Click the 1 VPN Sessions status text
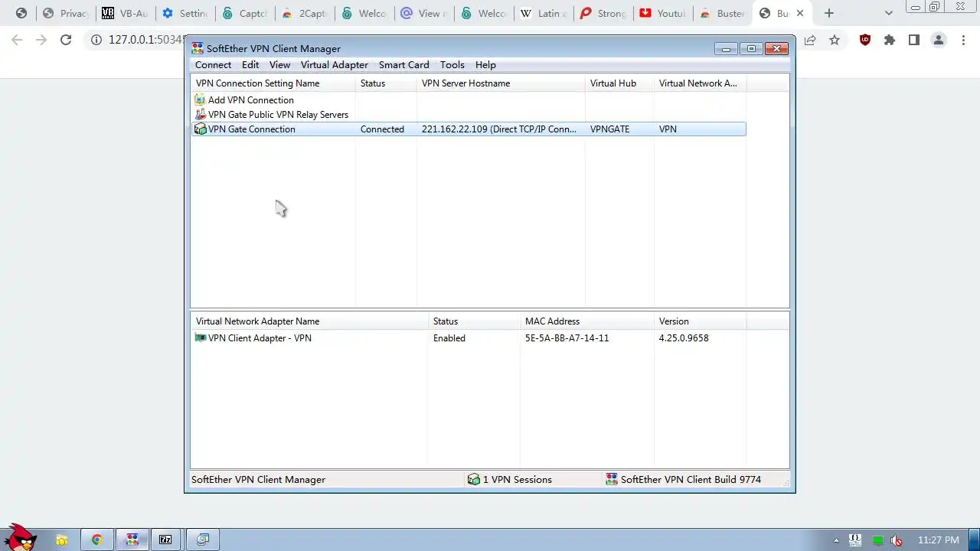The height and width of the screenshot is (551, 980). [517, 479]
